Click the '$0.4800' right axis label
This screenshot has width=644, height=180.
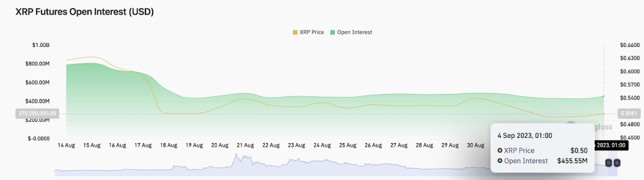(630, 124)
